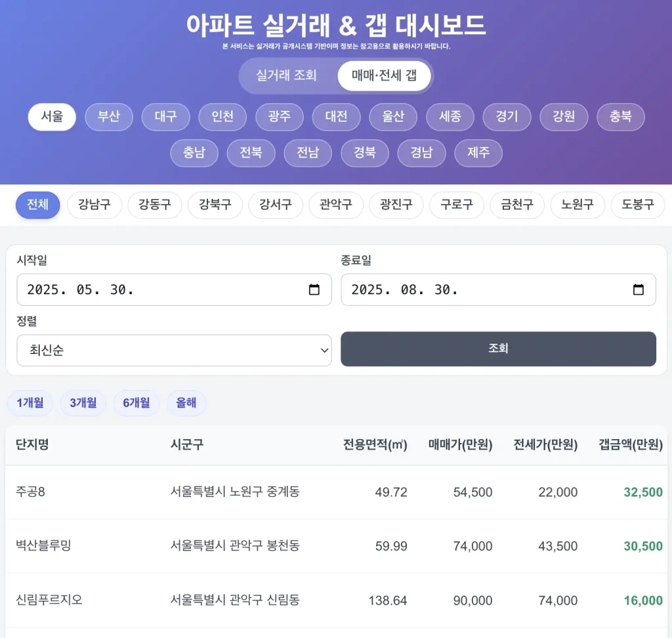Set range to 올해 quick filter

(186, 403)
